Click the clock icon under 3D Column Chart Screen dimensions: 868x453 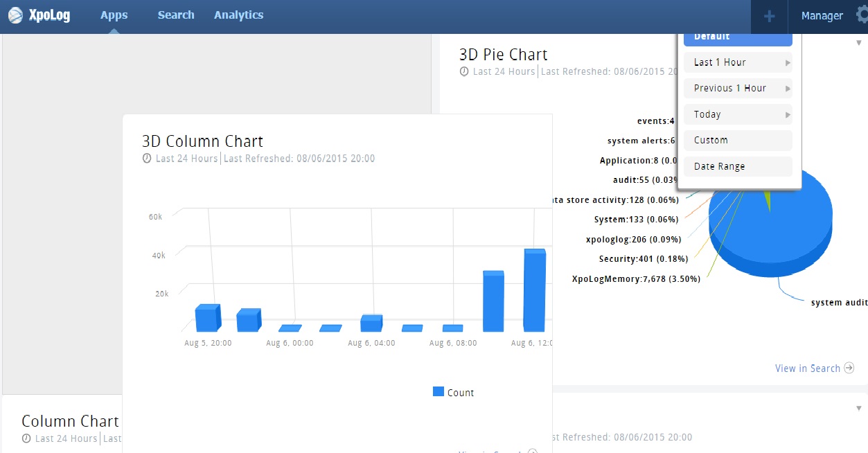pyautogui.click(x=147, y=159)
